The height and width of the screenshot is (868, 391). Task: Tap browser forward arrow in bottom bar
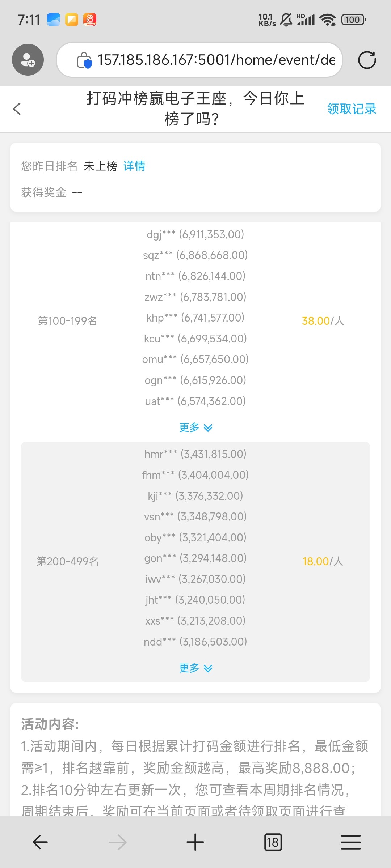tap(118, 842)
